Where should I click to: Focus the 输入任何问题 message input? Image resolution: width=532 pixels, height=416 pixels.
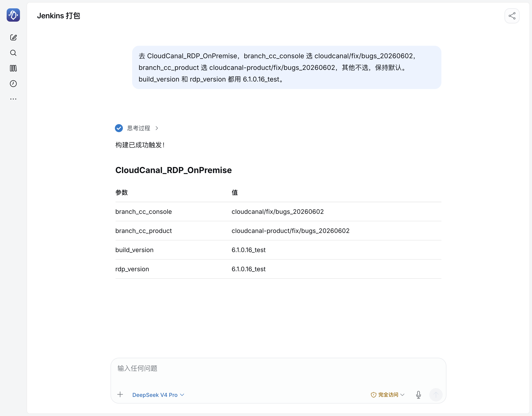pyautogui.click(x=278, y=368)
